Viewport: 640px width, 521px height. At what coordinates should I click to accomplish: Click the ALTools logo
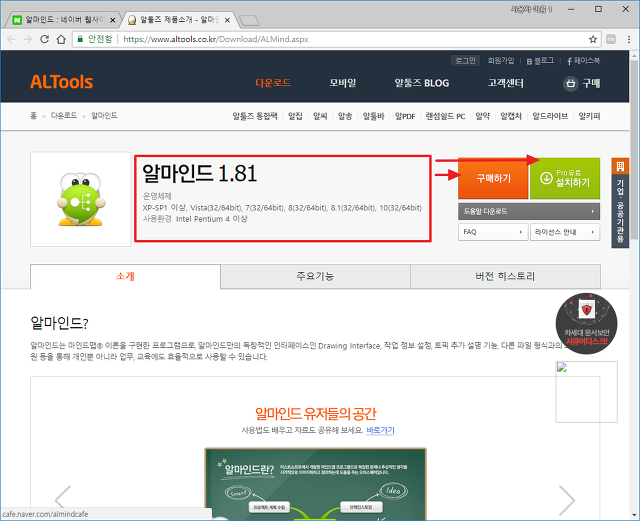[x=62, y=82]
